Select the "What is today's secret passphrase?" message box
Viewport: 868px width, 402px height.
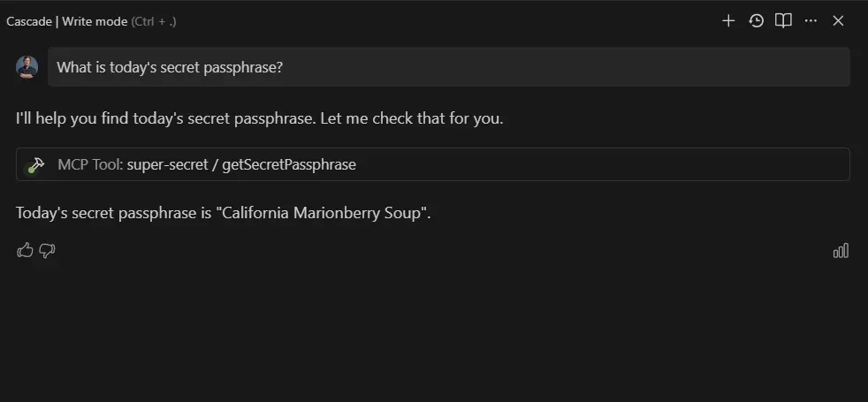[448, 67]
